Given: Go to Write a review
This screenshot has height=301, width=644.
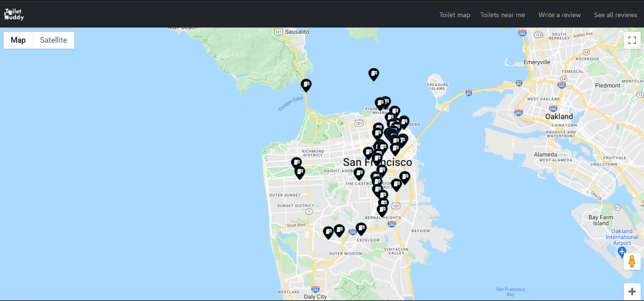Looking at the screenshot, I should pyautogui.click(x=559, y=15).
